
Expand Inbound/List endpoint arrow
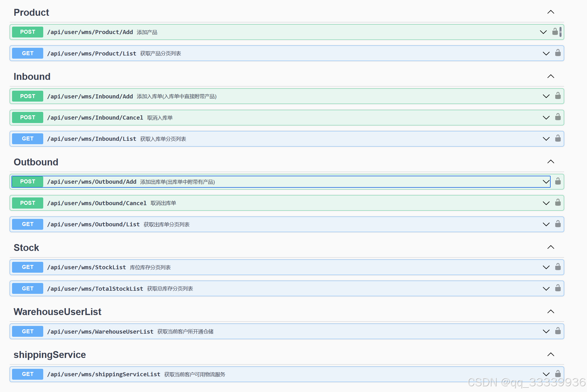click(546, 139)
